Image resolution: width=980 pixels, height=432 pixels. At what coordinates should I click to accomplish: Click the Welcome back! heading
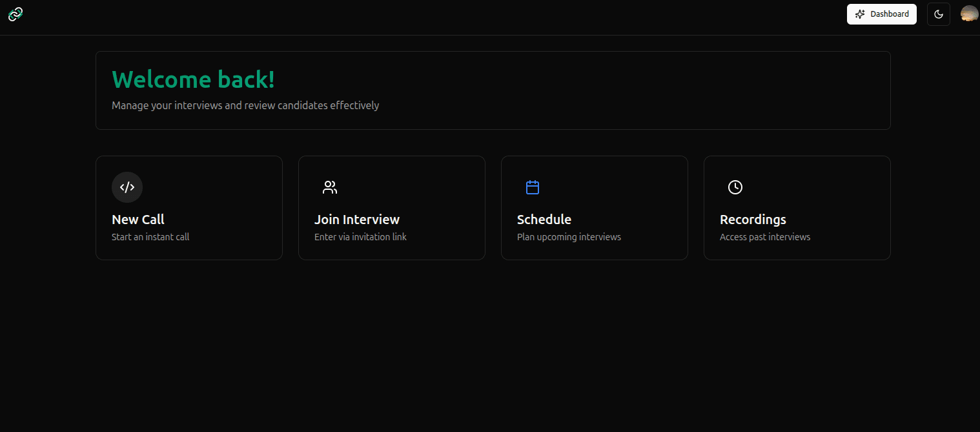point(192,79)
